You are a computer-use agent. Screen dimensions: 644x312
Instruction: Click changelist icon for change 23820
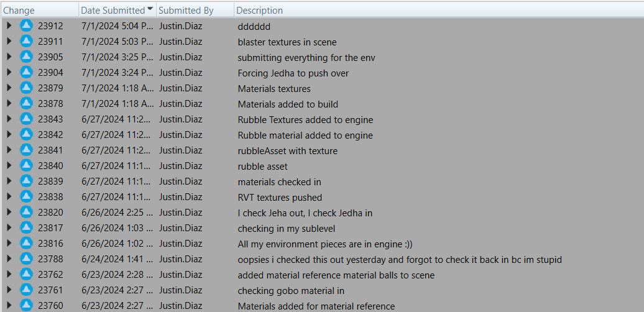(x=26, y=213)
